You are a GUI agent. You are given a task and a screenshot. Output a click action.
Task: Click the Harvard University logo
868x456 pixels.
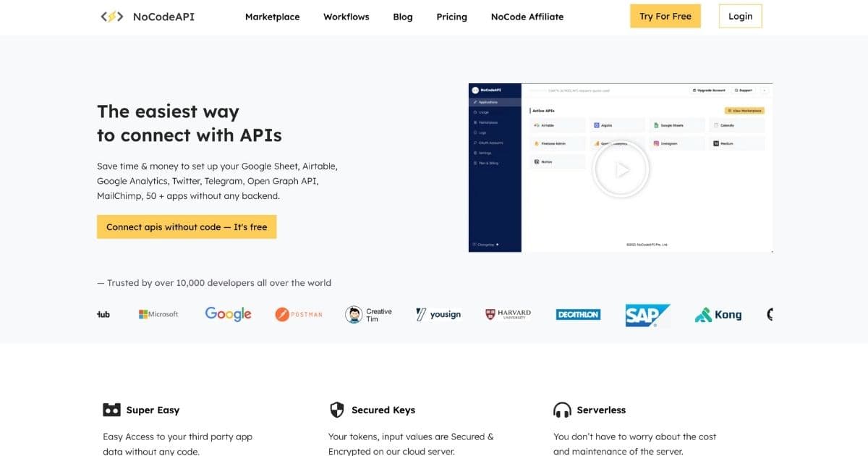[x=508, y=314]
